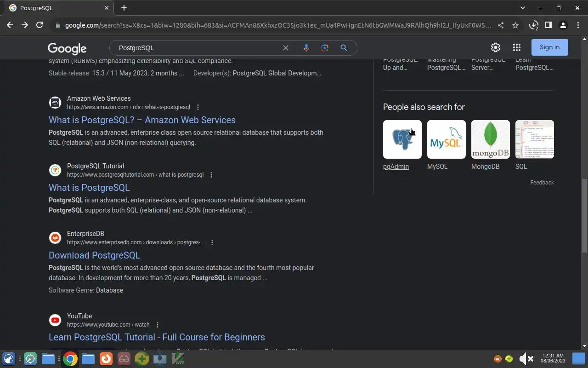Open Learn PostgreSQL Tutorial Full Course link
The image size is (588, 368).
[157, 337]
